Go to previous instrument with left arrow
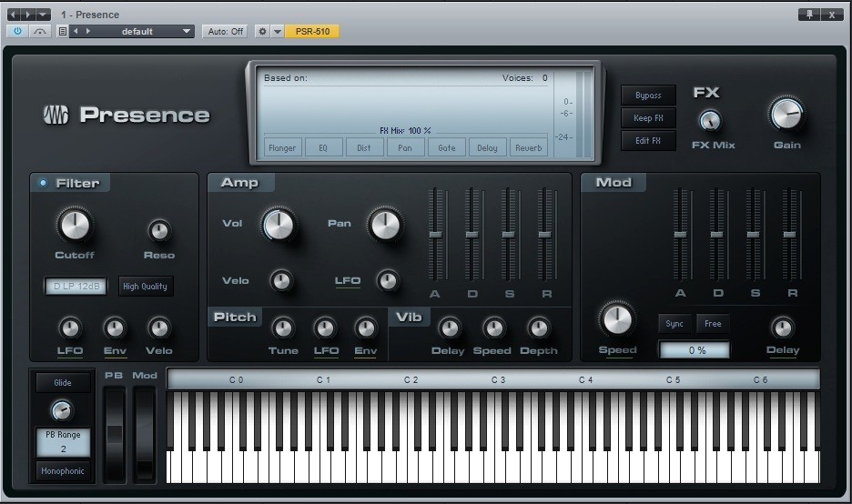This screenshot has width=852, height=504. (x=13, y=15)
